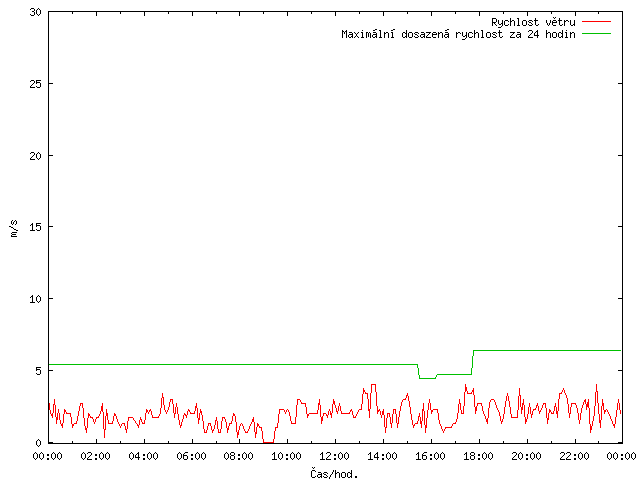Click the y-axis value 0

coord(38,443)
